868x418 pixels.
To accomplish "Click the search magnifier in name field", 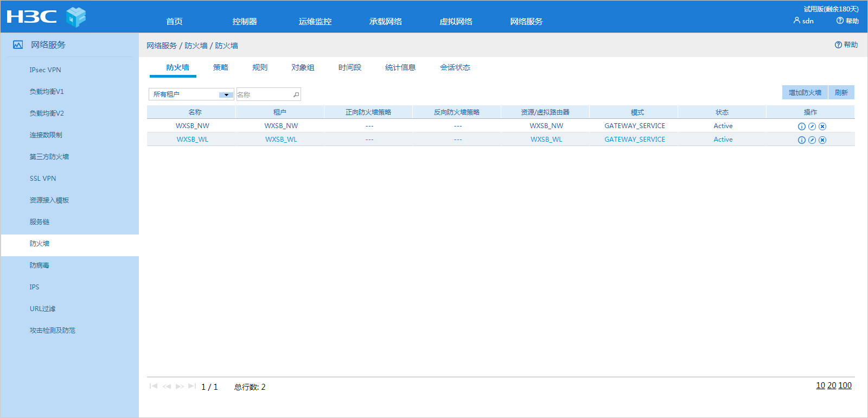I will 296,95.
